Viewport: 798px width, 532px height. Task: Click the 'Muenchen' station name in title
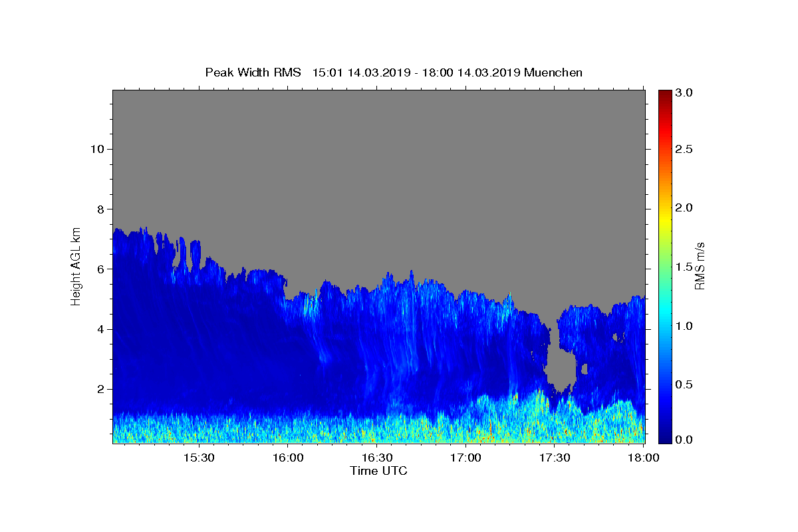tap(553, 72)
